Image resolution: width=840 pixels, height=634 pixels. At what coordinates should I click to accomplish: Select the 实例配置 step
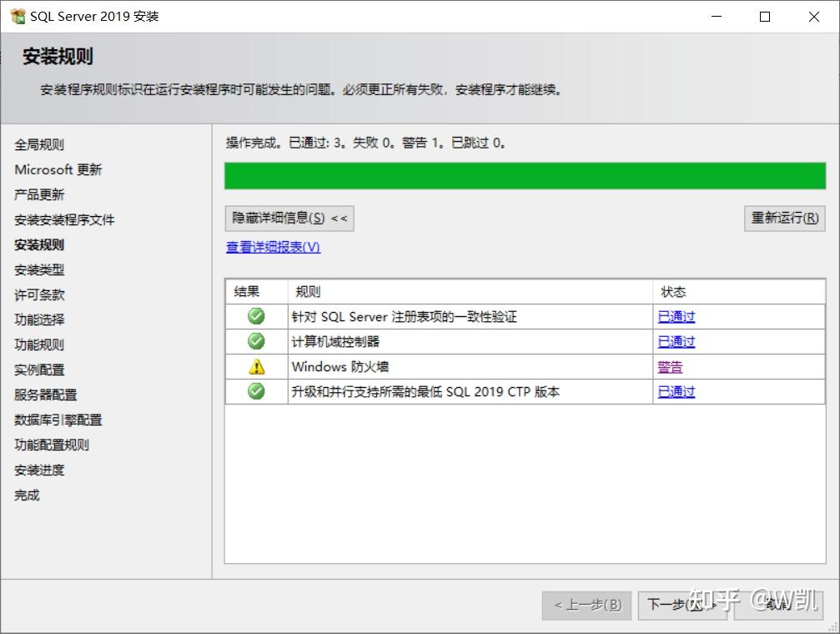(39, 370)
